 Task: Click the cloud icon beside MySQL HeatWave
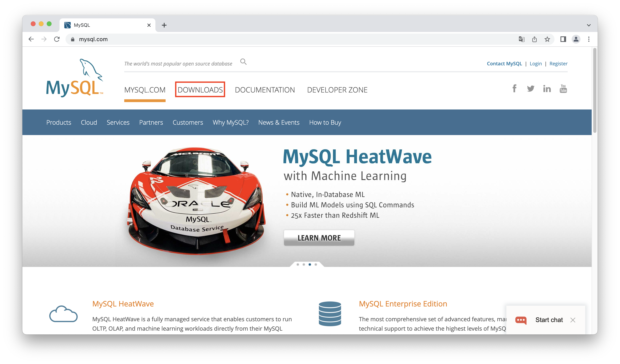click(x=64, y=314)
